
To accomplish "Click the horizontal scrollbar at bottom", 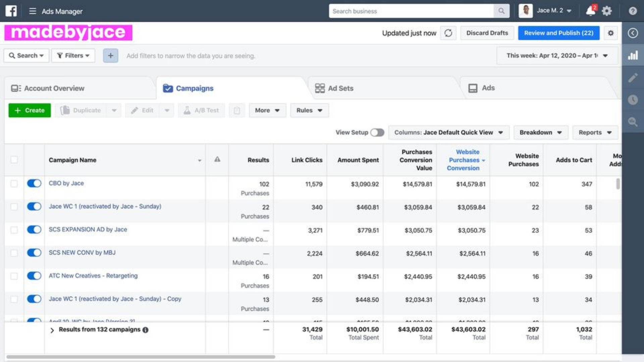I will pos(141,357).
